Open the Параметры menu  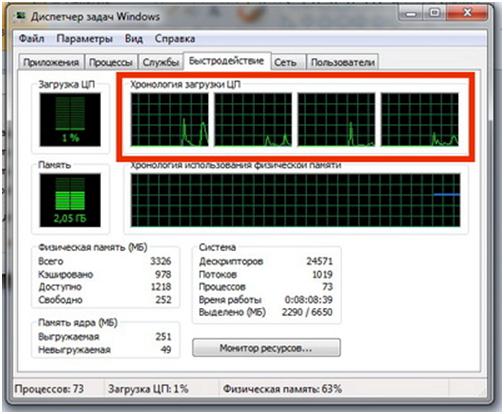click(x=84, y=39)
